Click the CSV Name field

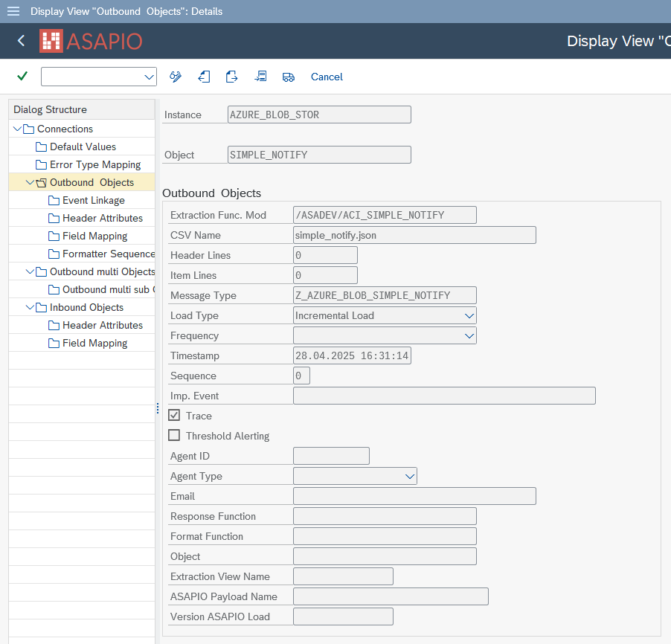[x=414, y=235]
